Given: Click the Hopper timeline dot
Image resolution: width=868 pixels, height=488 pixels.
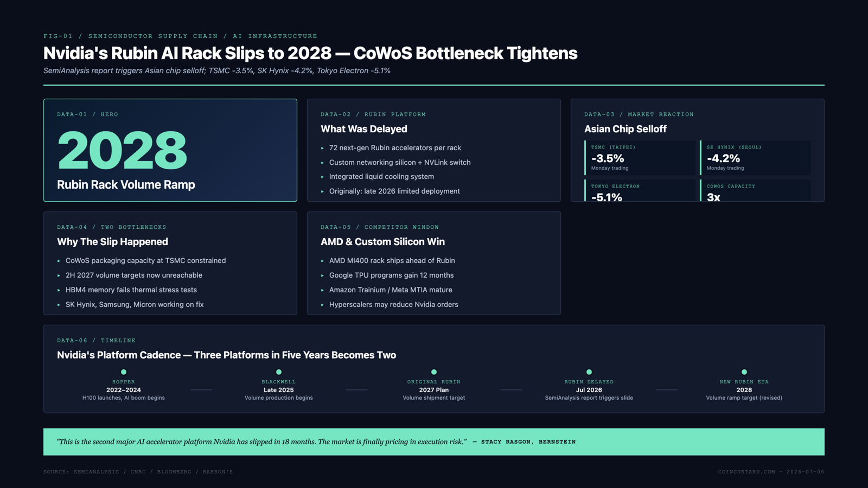Looking at the screenshot, I should (124, 372).
